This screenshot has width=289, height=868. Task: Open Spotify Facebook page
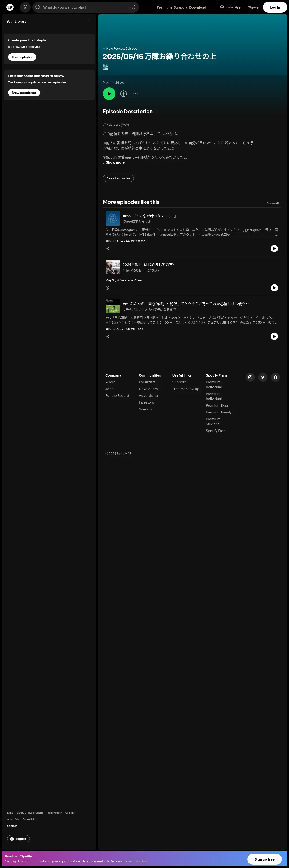coord(275,377)
